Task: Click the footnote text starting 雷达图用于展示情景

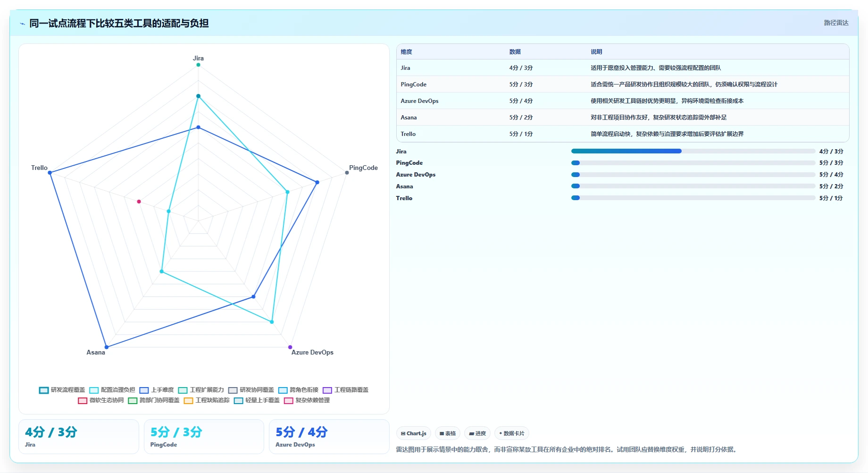Action: click(566, 449)
